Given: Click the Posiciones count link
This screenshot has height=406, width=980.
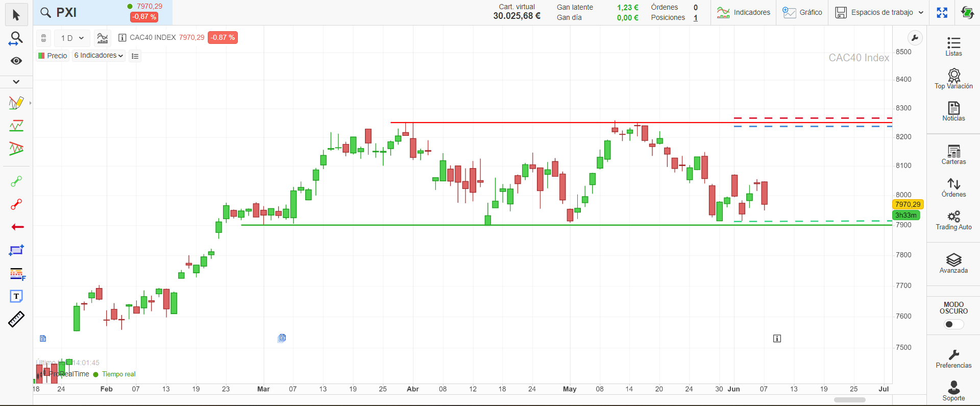Looking at the screenshot, I should pyautogui.click(x=695, y=18).
